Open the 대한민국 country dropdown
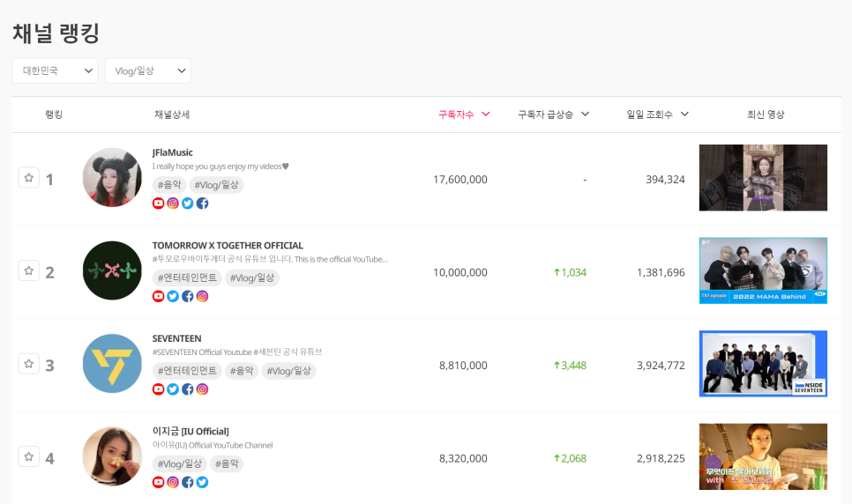This screenshot has width=852, height=504. point(55,71)
